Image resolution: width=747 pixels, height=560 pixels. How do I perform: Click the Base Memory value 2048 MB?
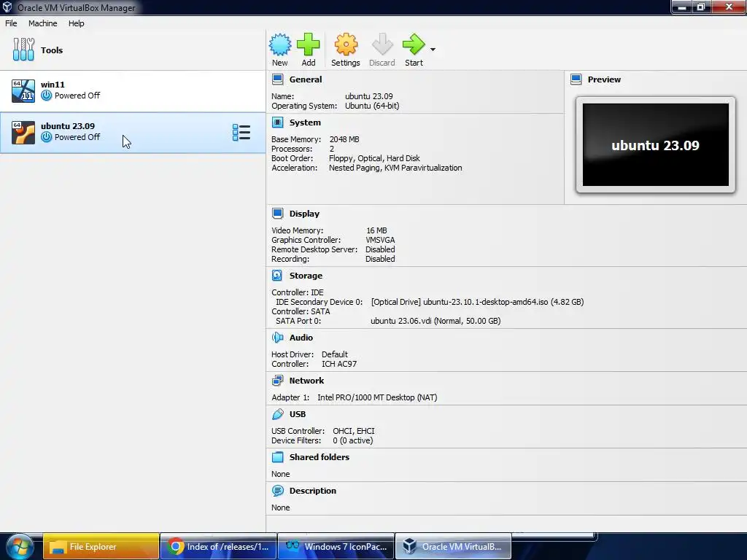[x=344, y=139]
